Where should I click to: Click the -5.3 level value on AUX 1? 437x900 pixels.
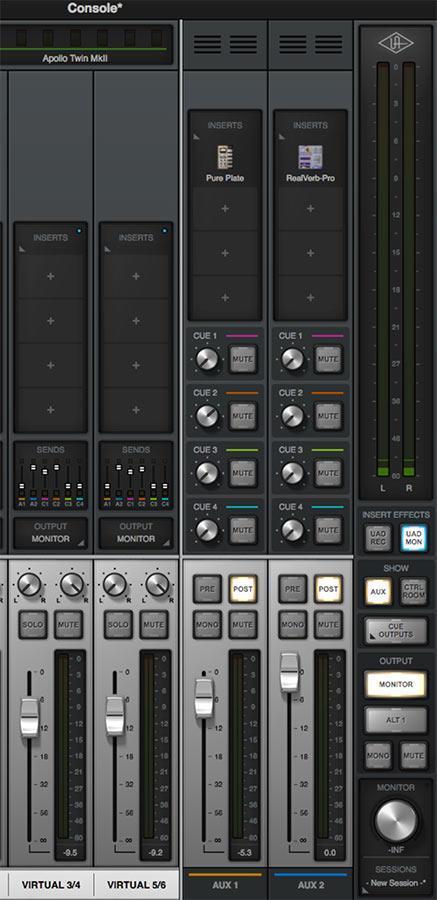pos(244,853)
